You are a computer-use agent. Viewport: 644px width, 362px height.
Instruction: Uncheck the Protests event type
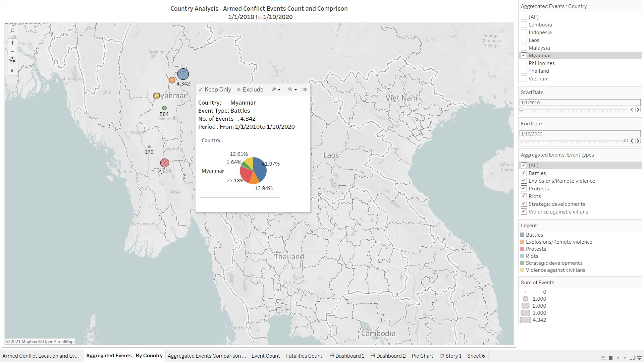tap(524, 188)
